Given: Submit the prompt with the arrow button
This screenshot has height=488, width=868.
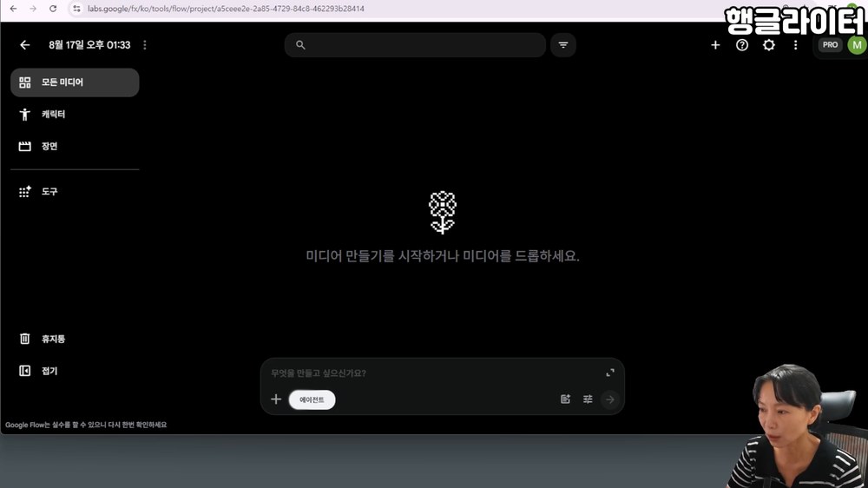Looking at the screenshot, I should 610,399.
